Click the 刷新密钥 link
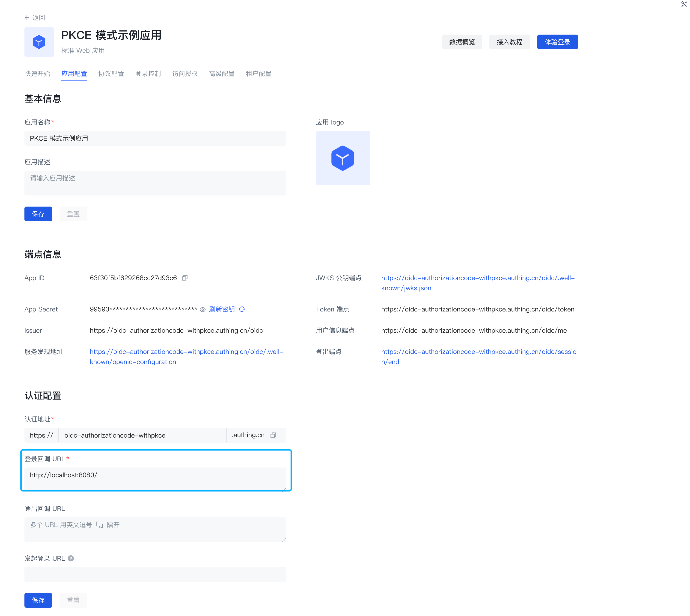690x616 pixels. pyautogui.click(x=222, y=309)
